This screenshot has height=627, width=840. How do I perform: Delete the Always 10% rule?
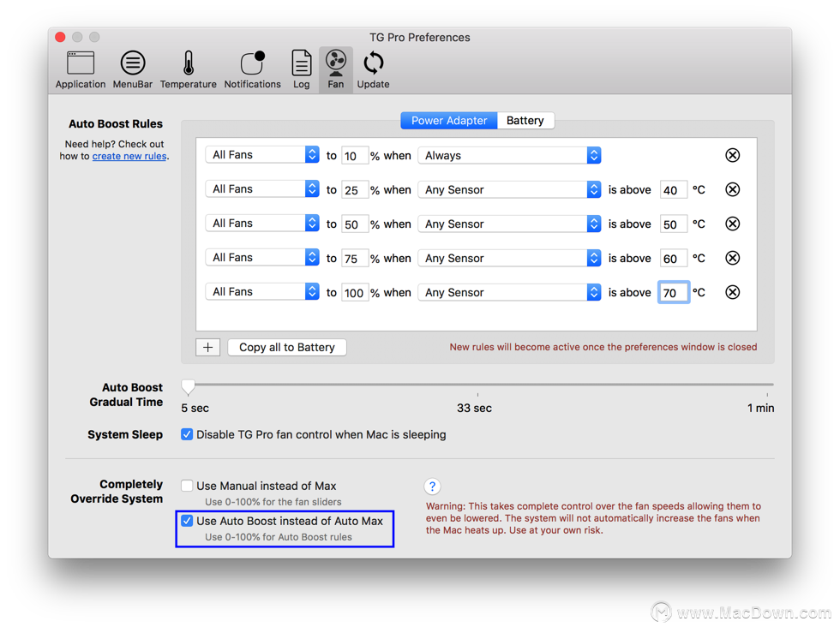[732, 155]
